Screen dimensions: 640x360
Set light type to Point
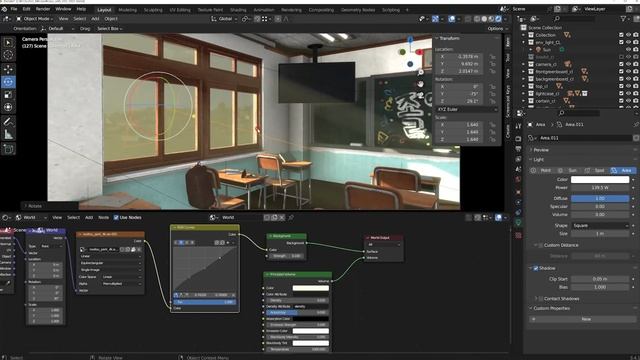tap(543, 171)
